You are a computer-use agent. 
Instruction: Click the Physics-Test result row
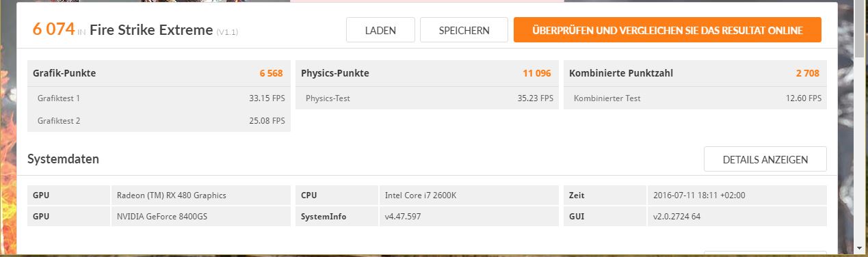tap(427, 98)
